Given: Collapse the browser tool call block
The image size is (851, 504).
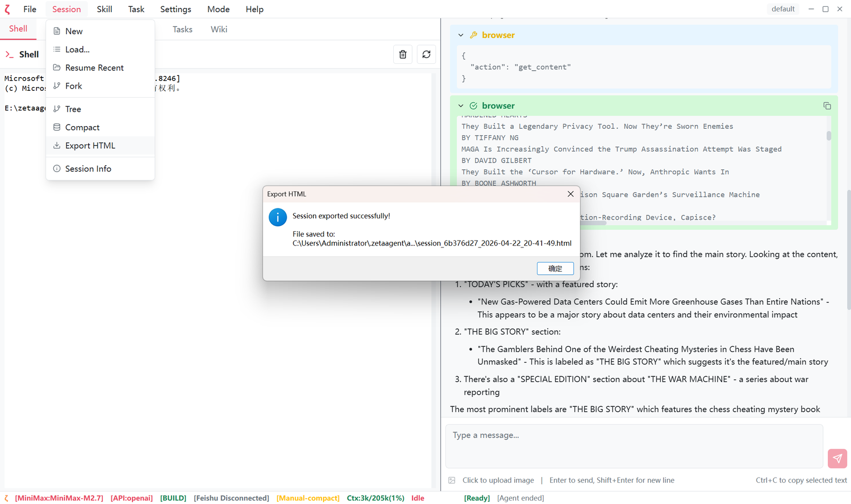Looking at the screenshot, I should click(x=461, y=35).
